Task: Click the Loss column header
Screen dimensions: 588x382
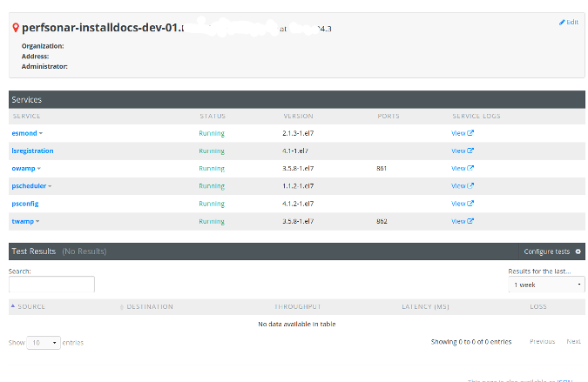Action: (x=538, y=306)
